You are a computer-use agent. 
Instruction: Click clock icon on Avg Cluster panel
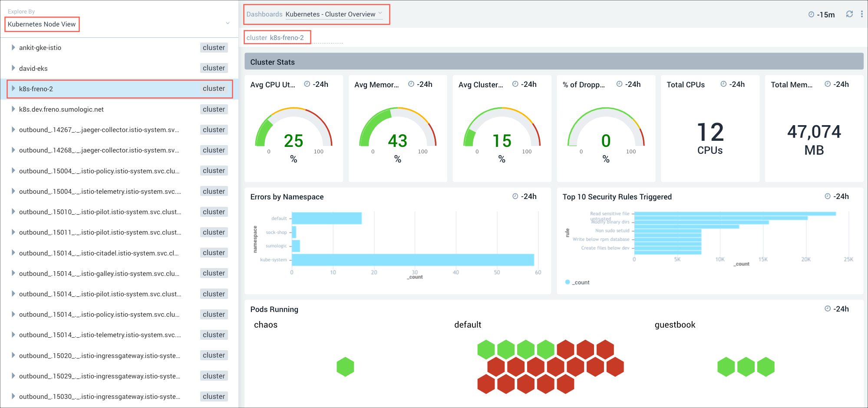[515, 84]
